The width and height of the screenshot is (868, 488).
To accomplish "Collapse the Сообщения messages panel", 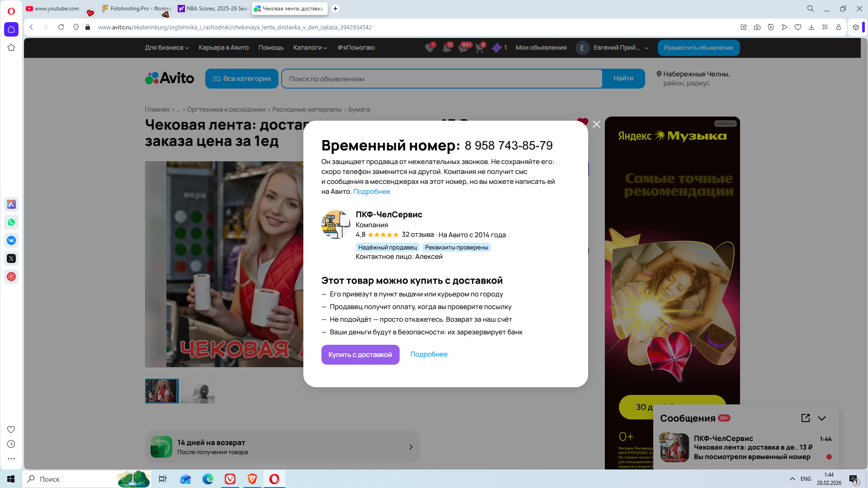I will (x=822, y=418).
